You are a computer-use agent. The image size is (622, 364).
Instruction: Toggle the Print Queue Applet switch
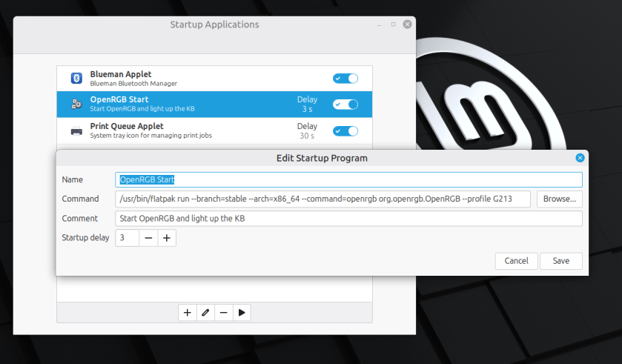coord(345,131)
